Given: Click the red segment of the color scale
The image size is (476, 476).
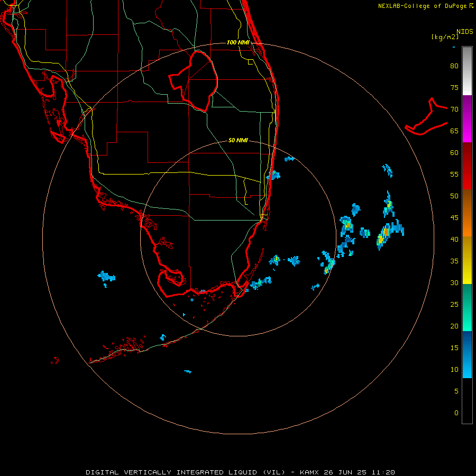Looking at the screenshot, I should pyautogui.click(x=467, y=166).
